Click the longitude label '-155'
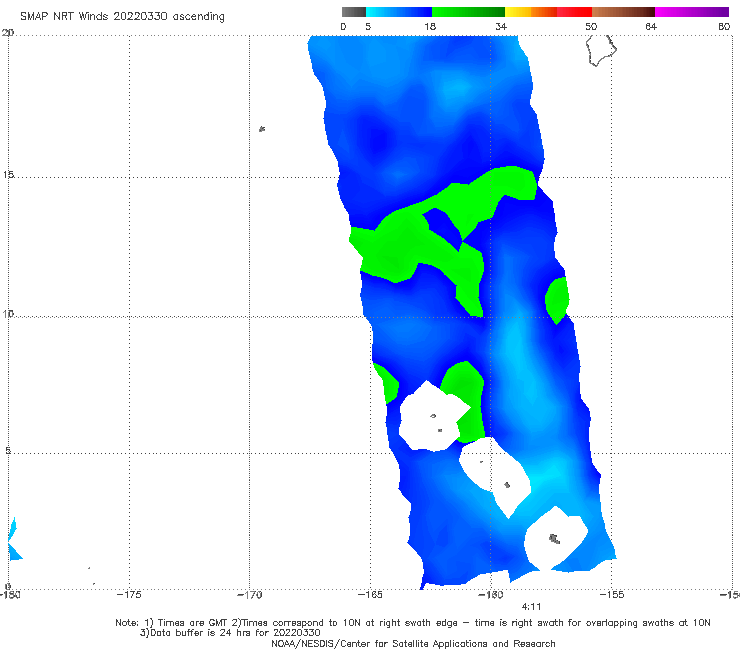The image size is (740, 650). click(612, 595)
